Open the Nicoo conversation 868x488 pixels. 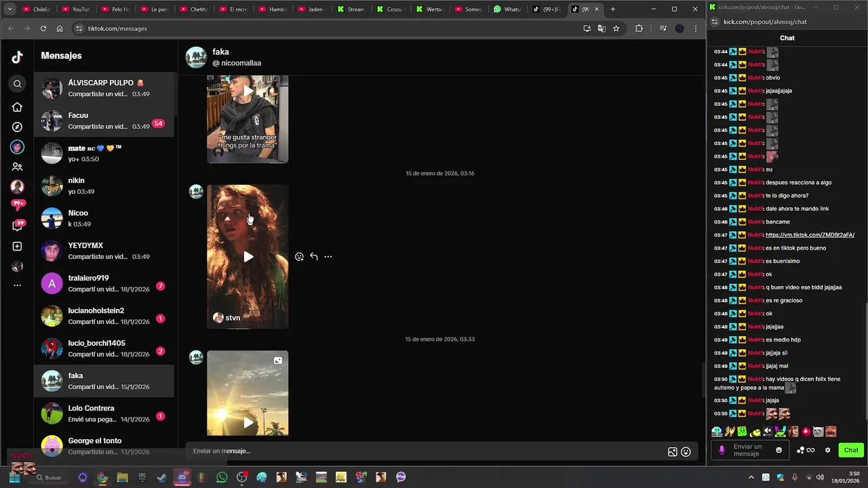click(x=104, y=218)
